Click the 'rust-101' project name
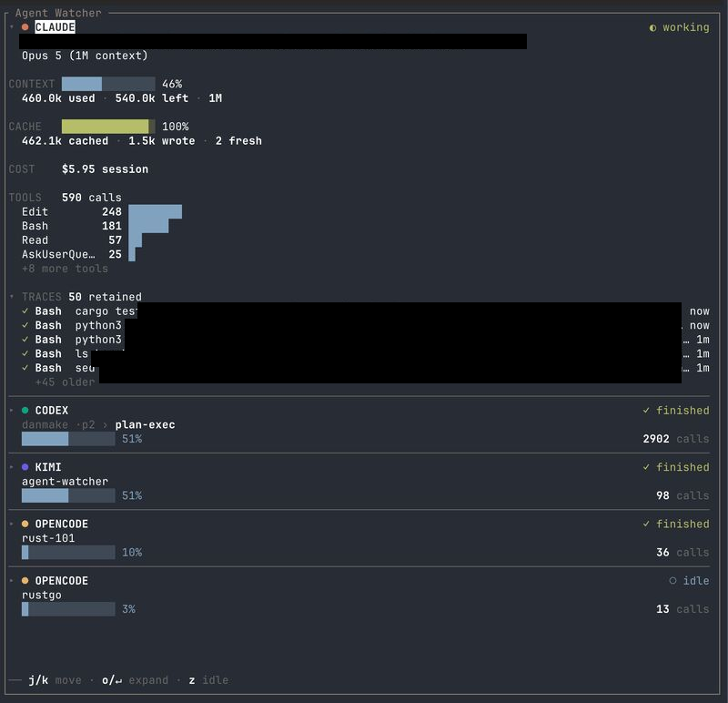 pos(48,538)
